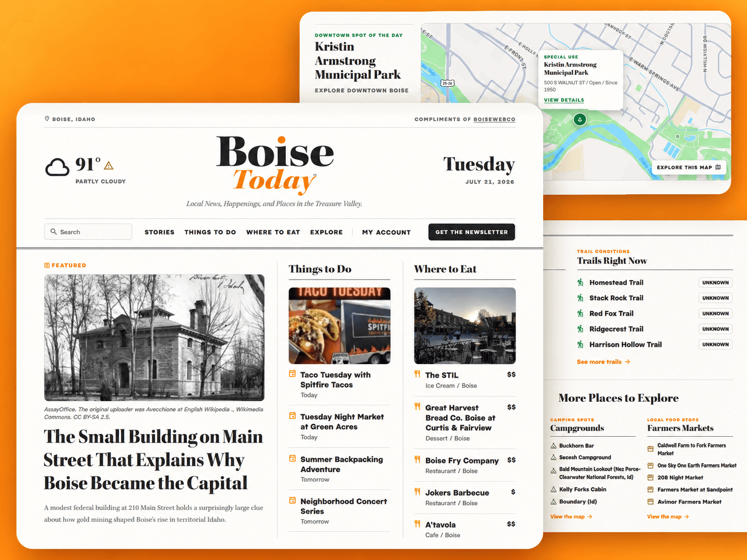Open the featured building photo

coord(154,337)
